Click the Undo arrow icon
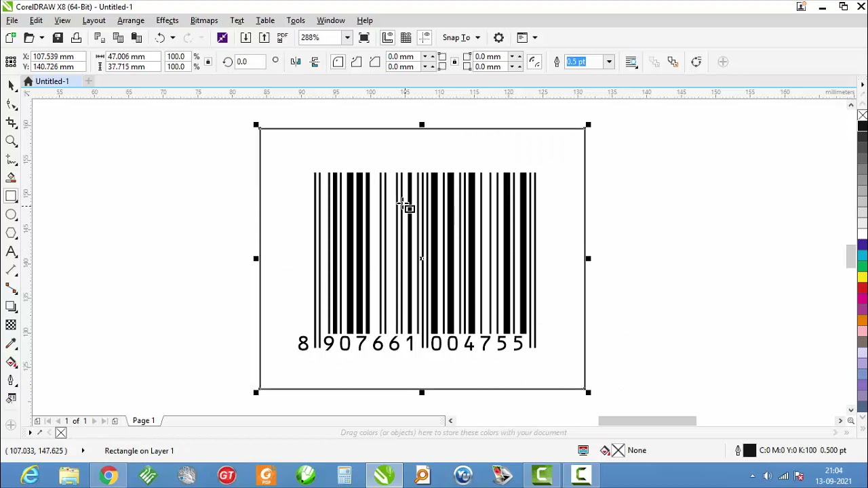Screen dimensions: 868x488 click(160, 37)
